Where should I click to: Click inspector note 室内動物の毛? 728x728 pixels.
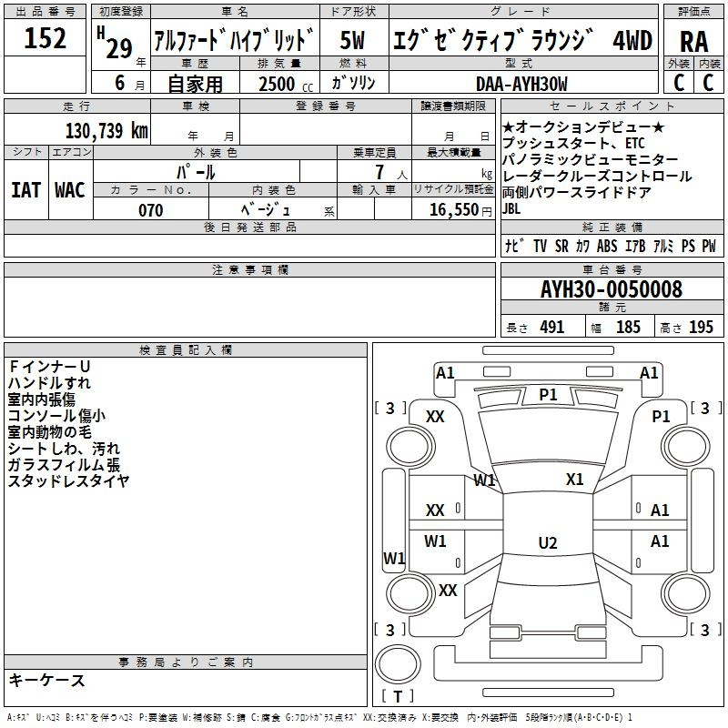point(50,431)
